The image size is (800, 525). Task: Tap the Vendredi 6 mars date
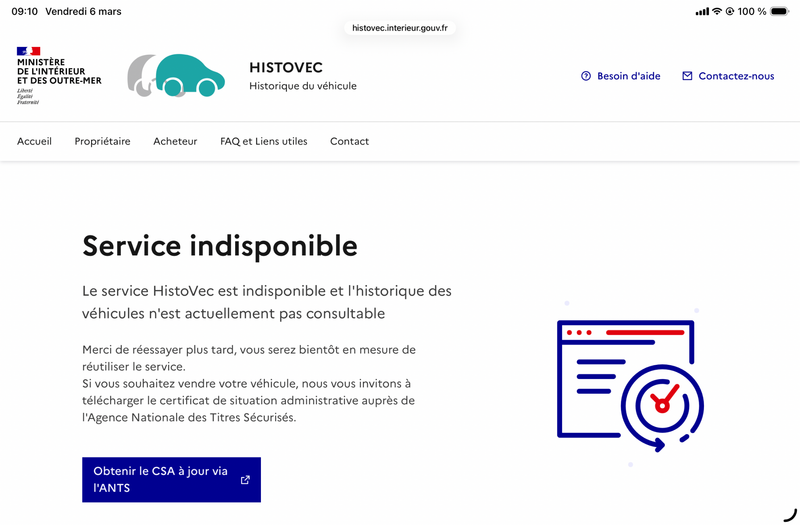click(x=83, y=11)
